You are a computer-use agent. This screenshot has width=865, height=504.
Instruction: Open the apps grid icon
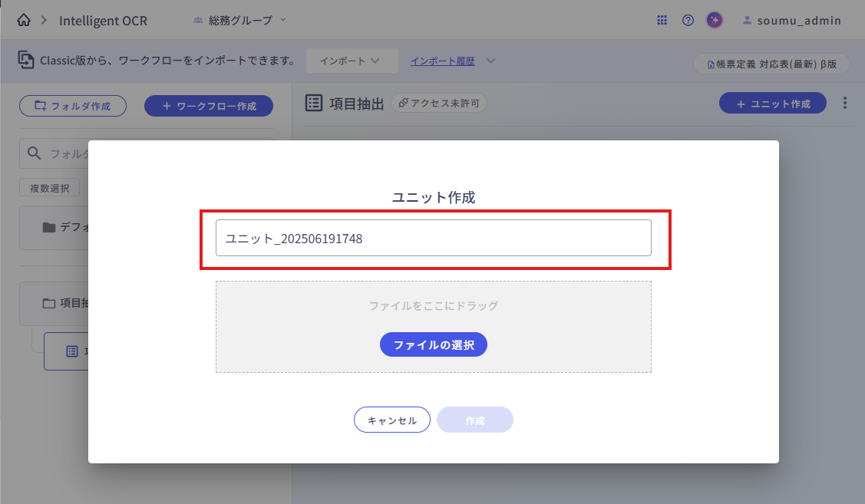[x=662, y=21]
